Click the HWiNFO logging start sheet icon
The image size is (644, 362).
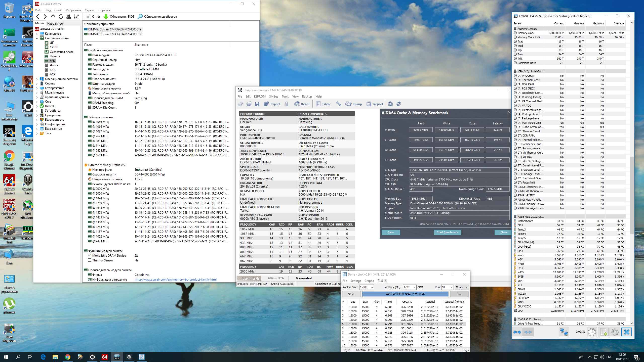click(603, 332)
